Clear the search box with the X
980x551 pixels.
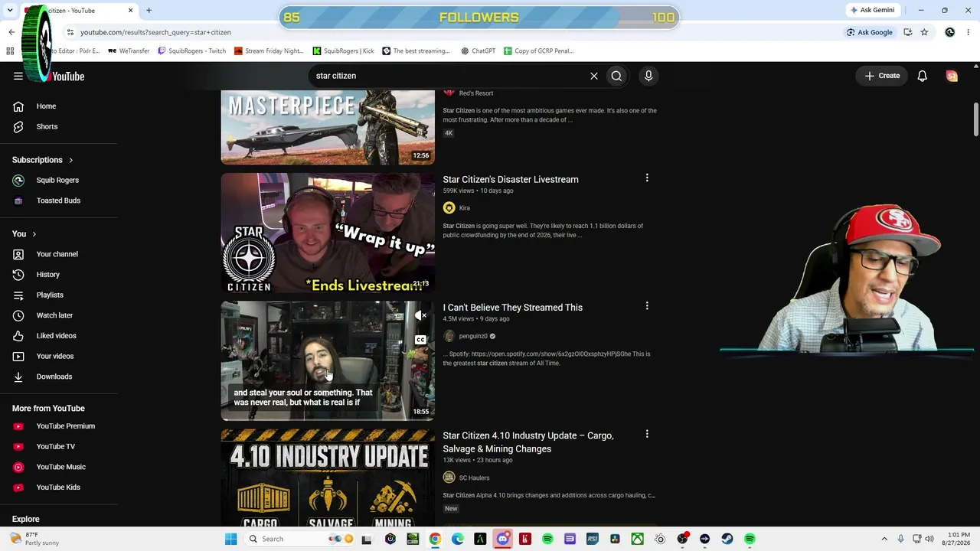tap(594, 76)
